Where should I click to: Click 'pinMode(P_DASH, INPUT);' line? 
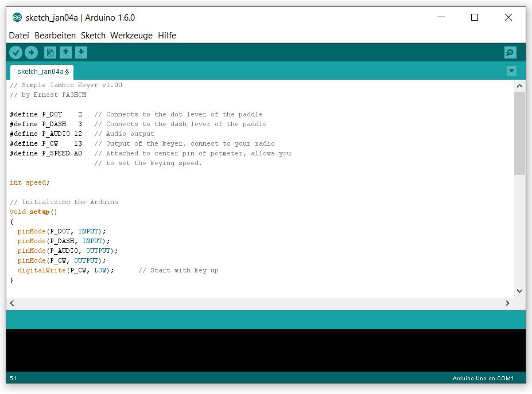coord(64,241)
